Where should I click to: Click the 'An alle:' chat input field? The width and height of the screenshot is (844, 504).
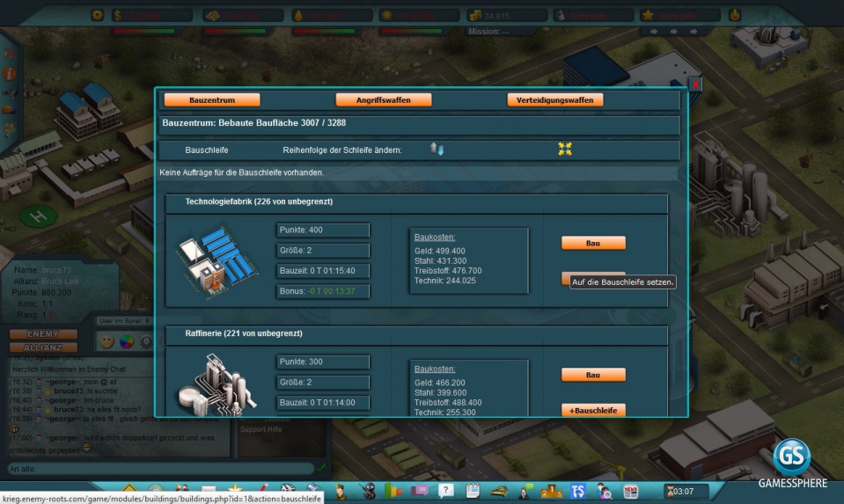160,469
